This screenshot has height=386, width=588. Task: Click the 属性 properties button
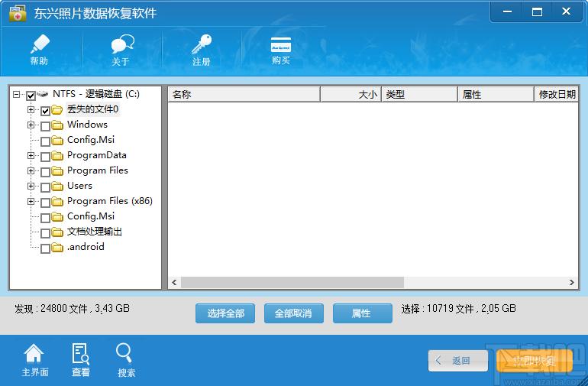point(362,313)
